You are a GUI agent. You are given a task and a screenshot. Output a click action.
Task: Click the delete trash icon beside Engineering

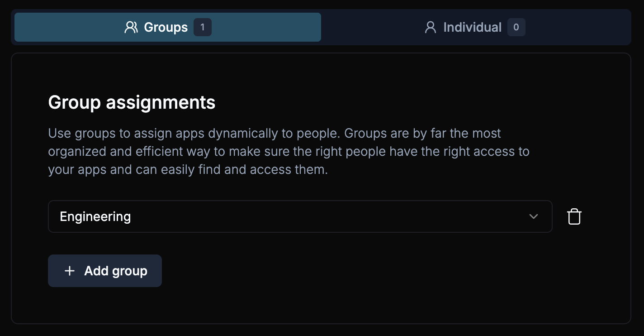pyautogui.click(x=574, y=216)
